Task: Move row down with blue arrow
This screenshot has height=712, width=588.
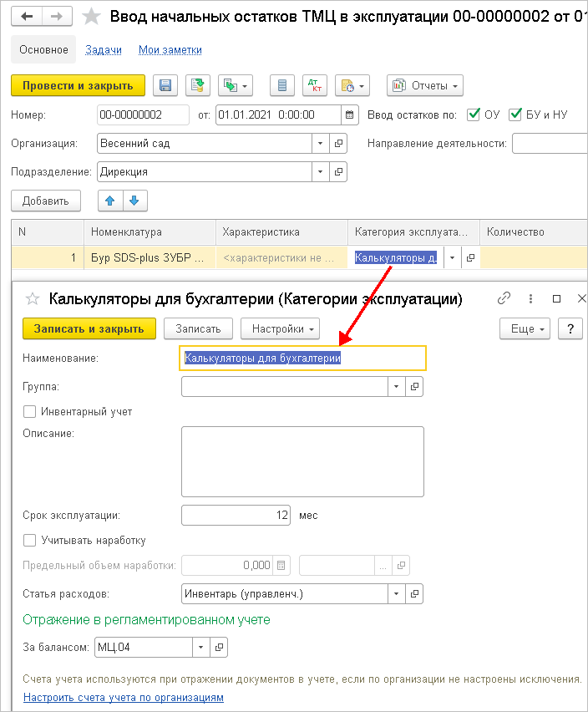Action: coord(134,201)
